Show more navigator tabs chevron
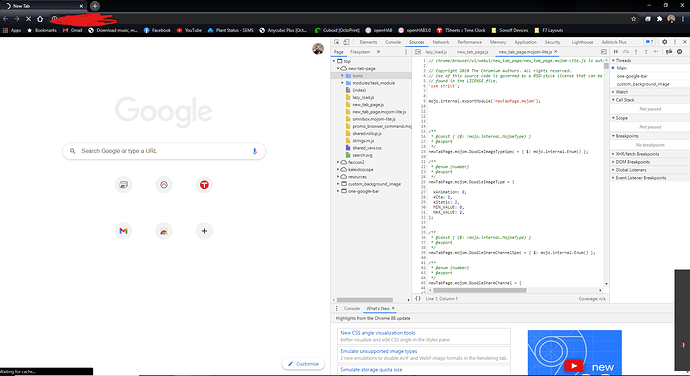Image resolution: width=690 pixels, height=376 pixels. click(378, 52)
